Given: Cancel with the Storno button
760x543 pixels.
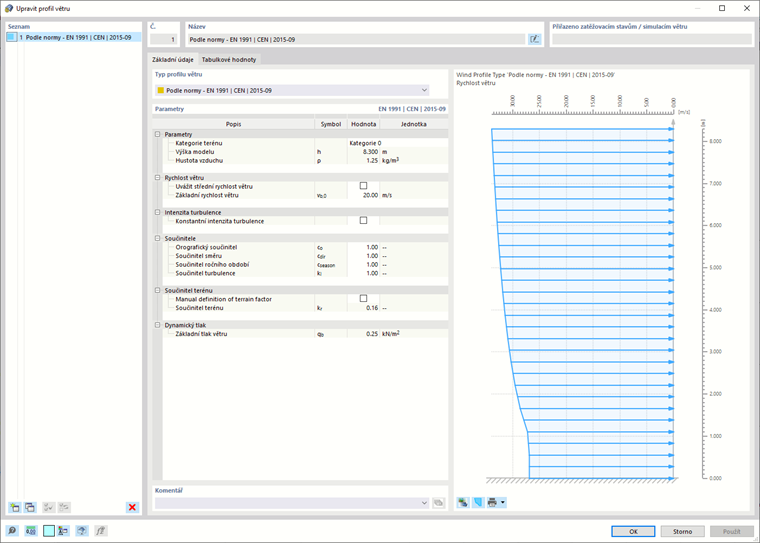Looking at the screenshot, I should 682,531.
